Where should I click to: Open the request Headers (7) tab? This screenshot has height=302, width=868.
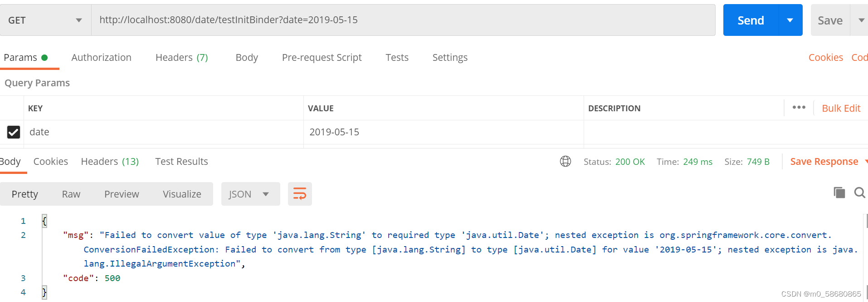(181, 58)
